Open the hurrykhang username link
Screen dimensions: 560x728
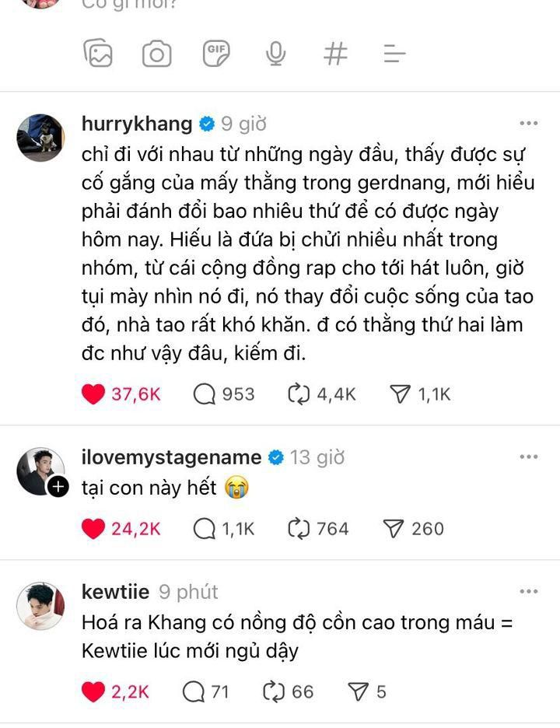pos(137,124)
